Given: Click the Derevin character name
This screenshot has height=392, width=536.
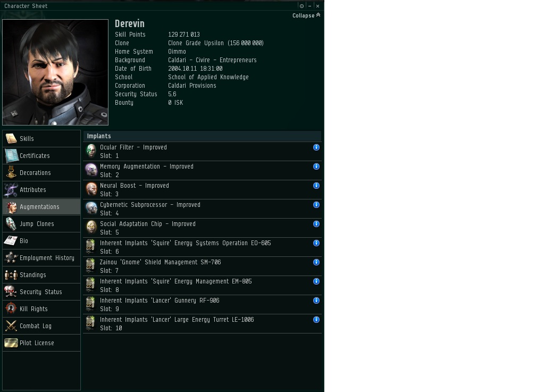Looking at the screenshot, I should click(130, 23).
